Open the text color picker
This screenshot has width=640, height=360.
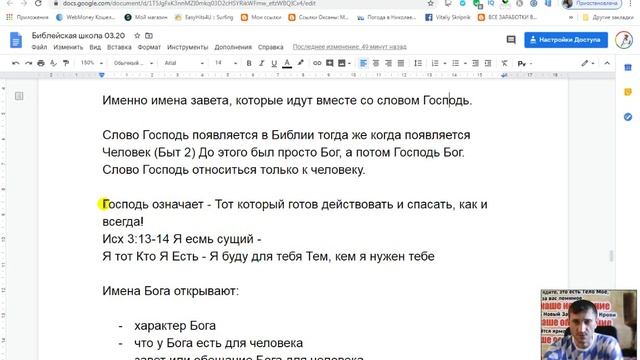pos(287,63)
